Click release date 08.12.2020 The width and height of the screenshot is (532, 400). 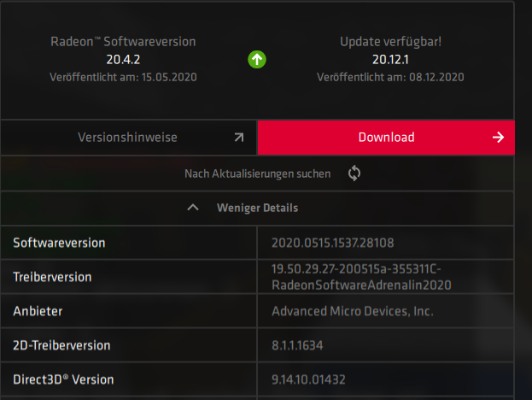tap(436, 78)
